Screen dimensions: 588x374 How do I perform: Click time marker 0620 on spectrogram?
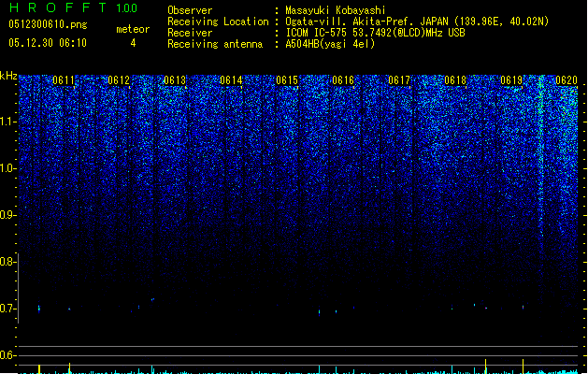point(566,80)
